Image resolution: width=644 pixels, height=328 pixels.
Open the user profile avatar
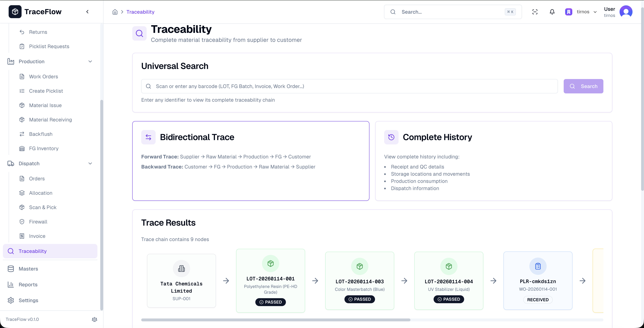pos(626,12)
